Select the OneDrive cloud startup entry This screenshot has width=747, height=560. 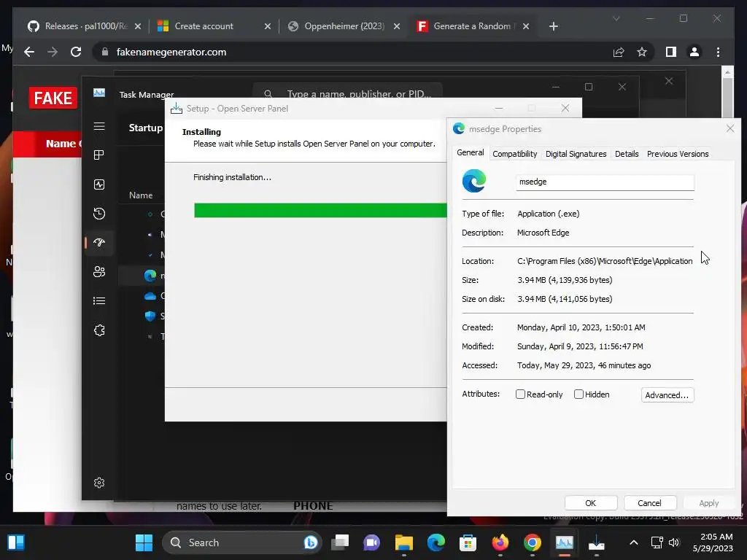coord(150,296)
